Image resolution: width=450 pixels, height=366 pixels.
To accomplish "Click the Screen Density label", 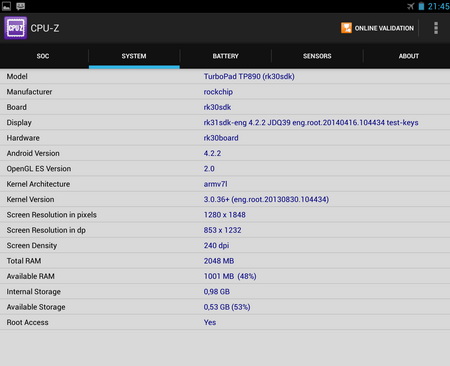I will (32, 245).
